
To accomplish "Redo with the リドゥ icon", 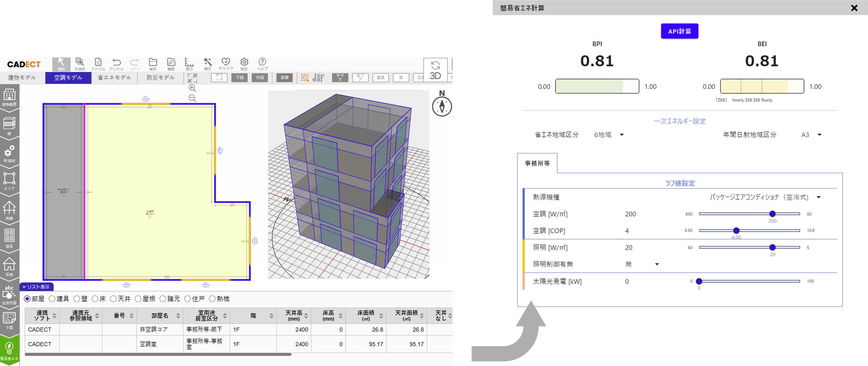I will coord(134,64).
